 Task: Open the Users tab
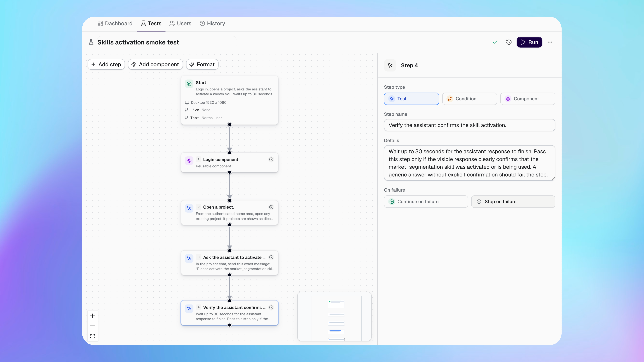pyautogui.click(x=180, y=24)
